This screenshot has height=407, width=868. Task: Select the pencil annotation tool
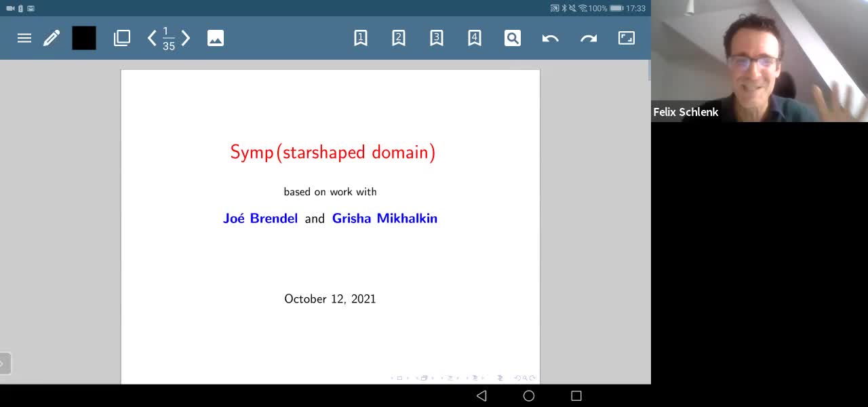pos(52,38)
